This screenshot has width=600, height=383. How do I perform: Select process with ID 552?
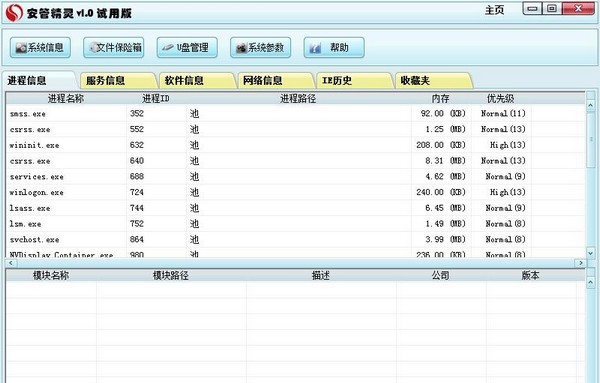(295, 129)
